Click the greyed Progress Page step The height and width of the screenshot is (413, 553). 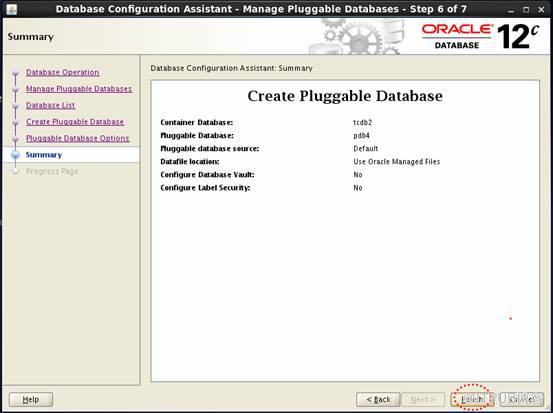point(52,171)
